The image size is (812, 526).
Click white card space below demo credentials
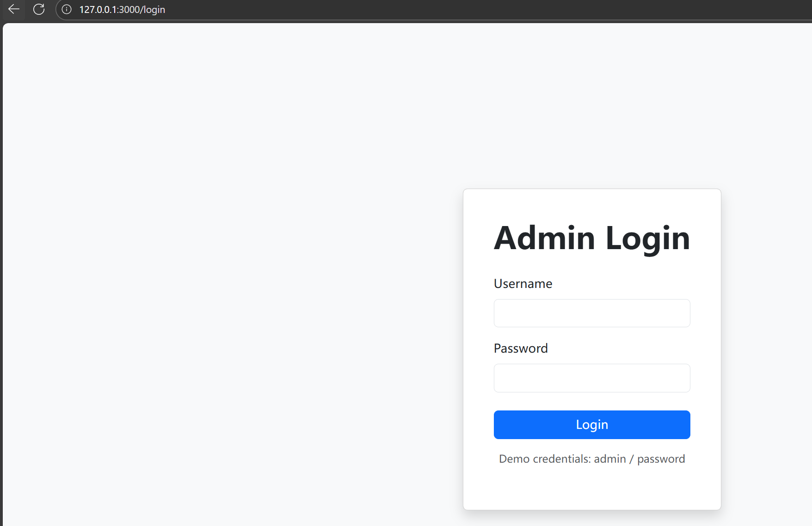pos(592,490)
